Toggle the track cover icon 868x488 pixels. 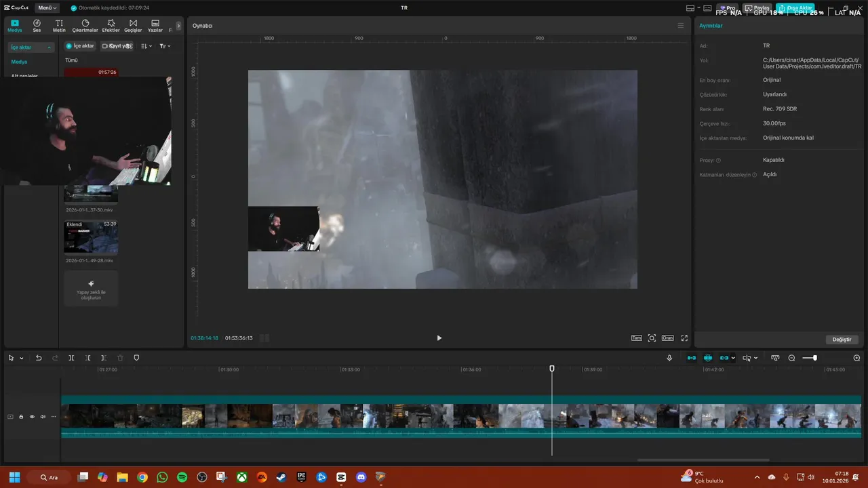coord(10,417)
